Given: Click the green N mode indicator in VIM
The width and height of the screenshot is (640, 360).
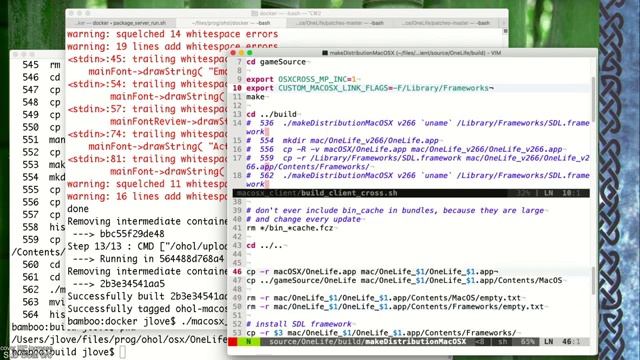Looking at the screenshot, I should point(248,342).
